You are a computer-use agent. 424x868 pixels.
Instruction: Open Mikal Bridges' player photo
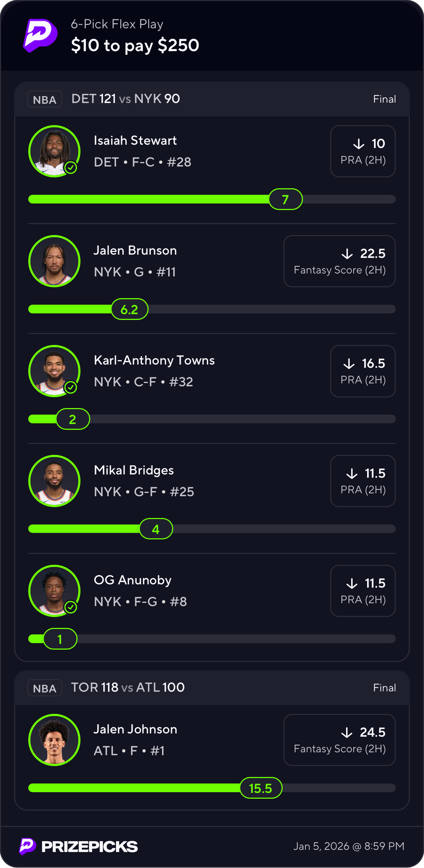[54, 481]
